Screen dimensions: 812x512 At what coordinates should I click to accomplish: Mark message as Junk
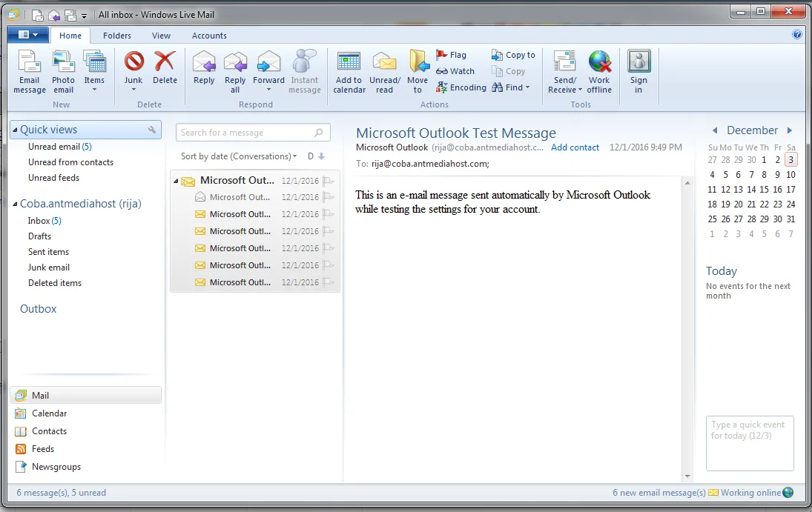coord(133,72)
